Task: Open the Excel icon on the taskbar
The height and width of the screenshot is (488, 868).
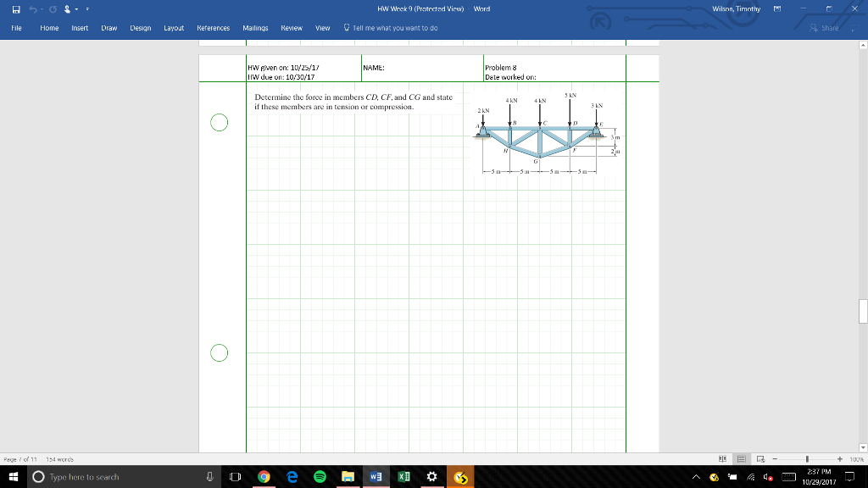Action: point(403,476)
